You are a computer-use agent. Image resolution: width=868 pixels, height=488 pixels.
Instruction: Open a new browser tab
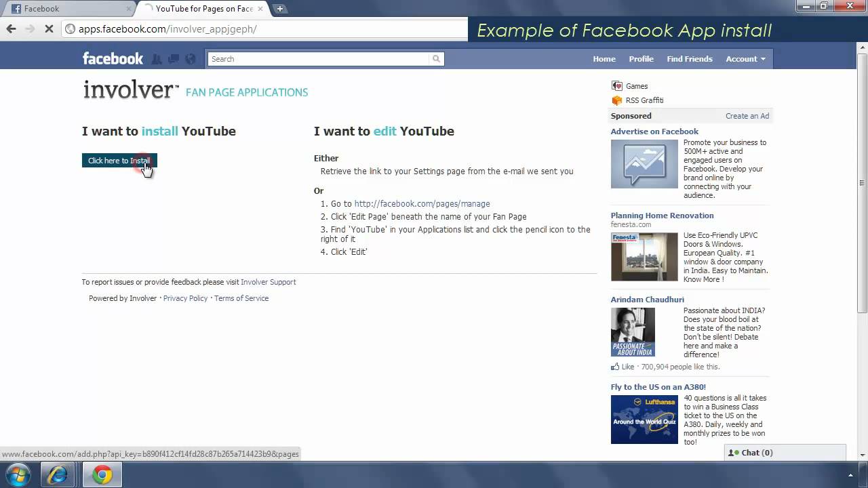[x=279, y=9]
